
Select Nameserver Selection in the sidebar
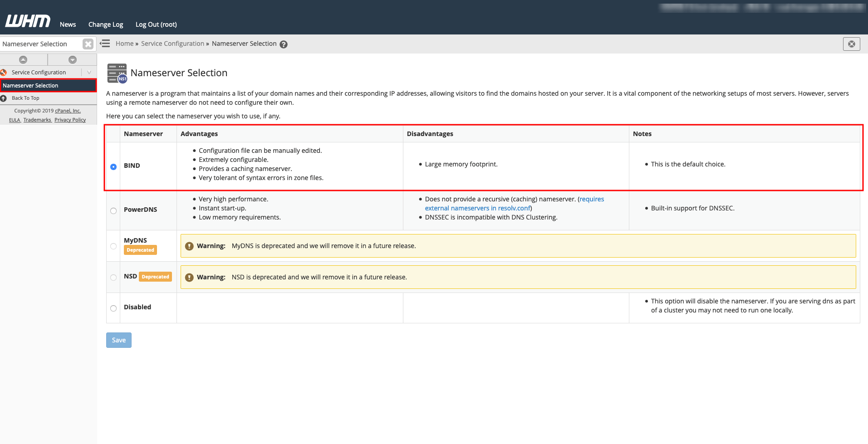pyautogui.click(x=48, y=85)
